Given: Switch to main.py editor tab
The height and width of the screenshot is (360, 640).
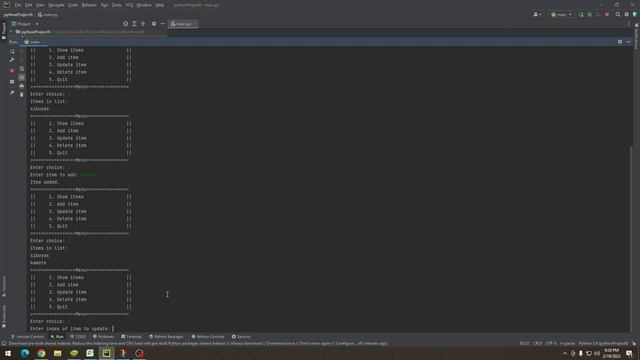Looking at the screenshot, I should [183, 24].
